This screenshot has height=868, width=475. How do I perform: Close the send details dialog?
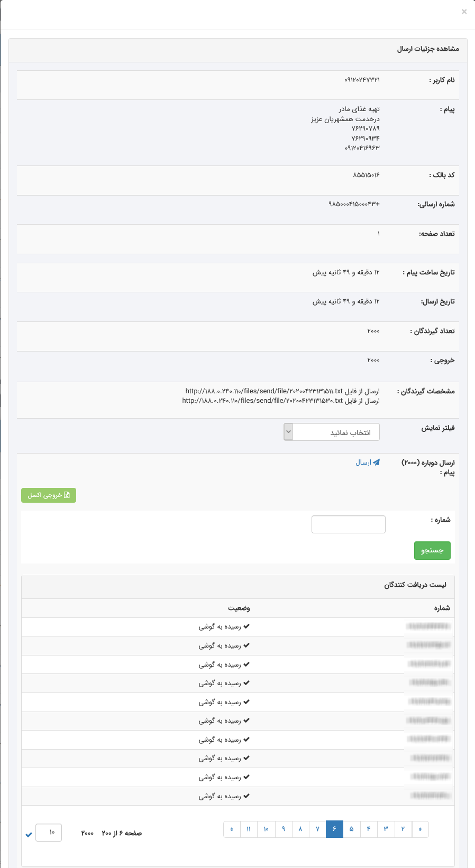click(x=464, y=12)
